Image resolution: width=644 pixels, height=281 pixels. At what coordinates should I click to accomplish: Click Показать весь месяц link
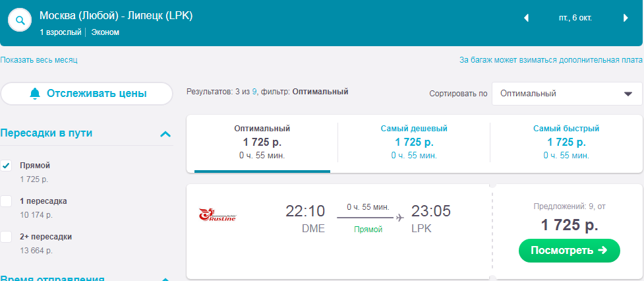click(x=39, y=60)
